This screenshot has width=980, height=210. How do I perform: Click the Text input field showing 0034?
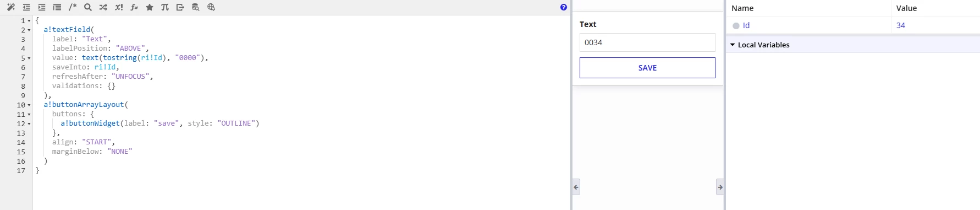pos(647,42)
